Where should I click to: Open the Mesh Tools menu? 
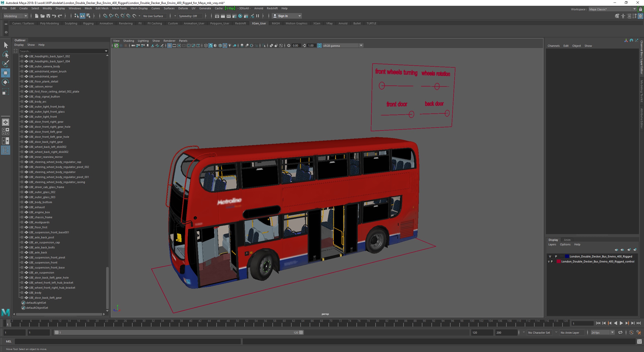[119, 8]
